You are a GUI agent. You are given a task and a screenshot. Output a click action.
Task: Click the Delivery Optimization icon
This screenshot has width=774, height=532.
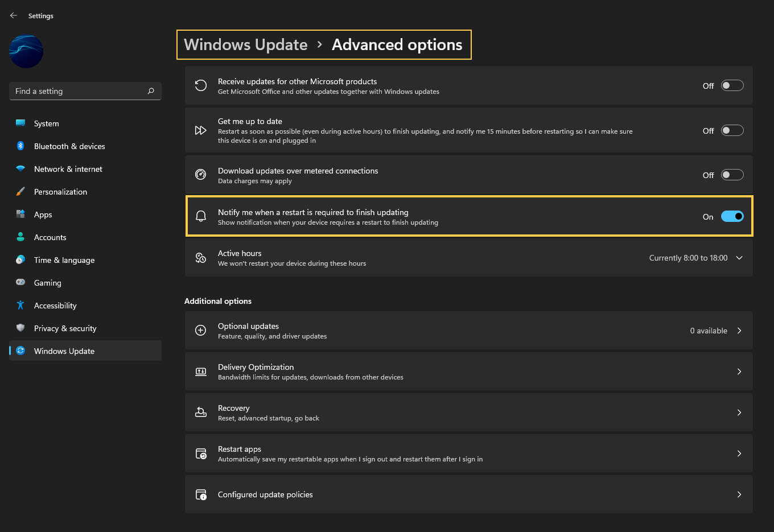(201, 372)
